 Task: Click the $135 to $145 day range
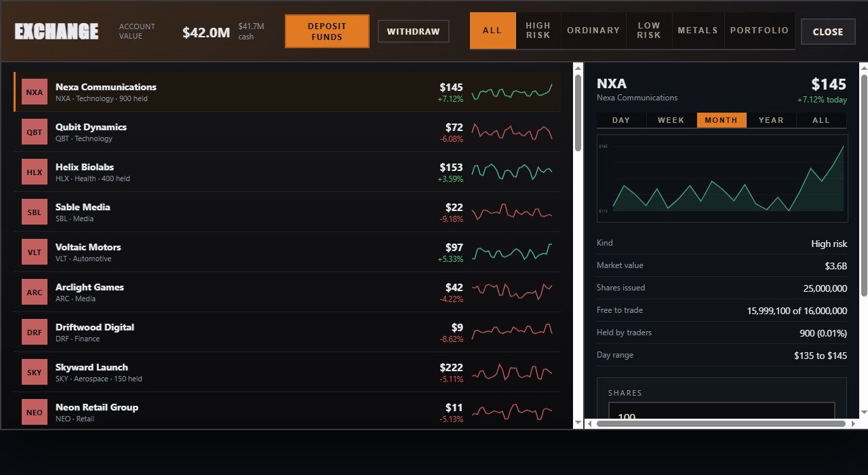[x=821, y=356]
